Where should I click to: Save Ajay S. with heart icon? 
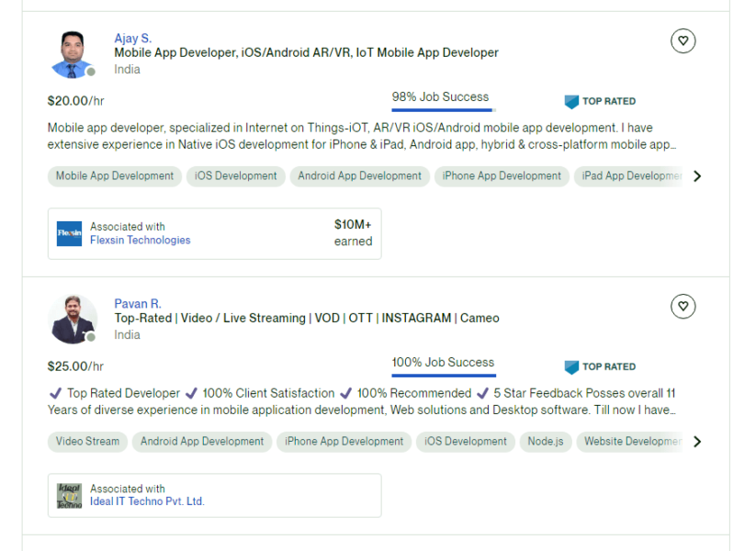point(683,40)
